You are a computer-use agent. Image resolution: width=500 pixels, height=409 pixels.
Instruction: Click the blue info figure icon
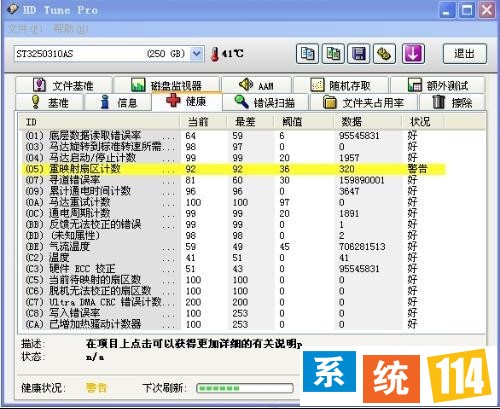coord(105,102)
